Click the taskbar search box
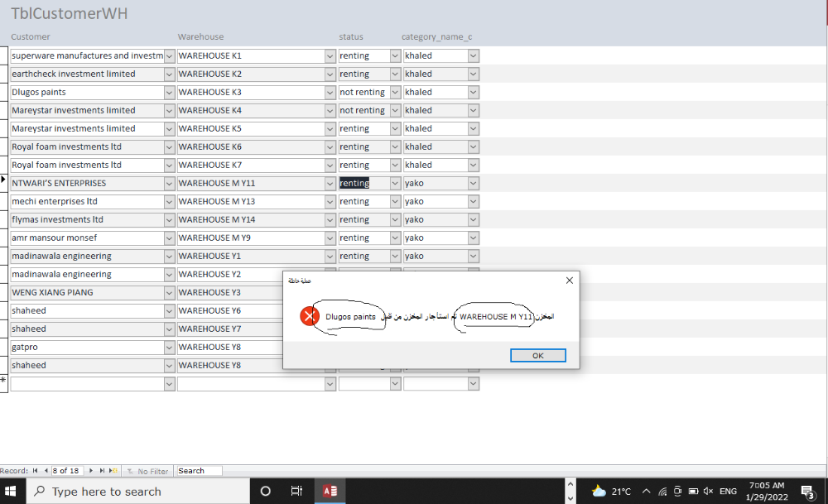Viewport: 828px width, 504px height. pyautogui.click(x=137, y=492)
